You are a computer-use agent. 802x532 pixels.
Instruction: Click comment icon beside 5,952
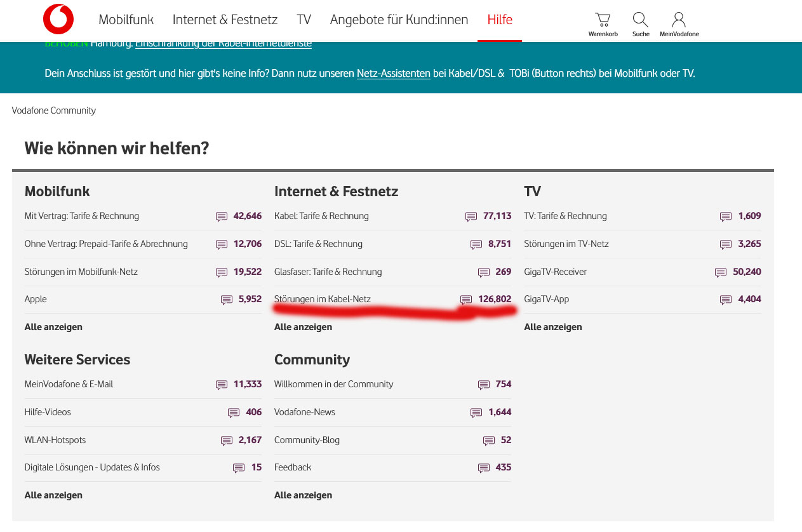point(227,300)
